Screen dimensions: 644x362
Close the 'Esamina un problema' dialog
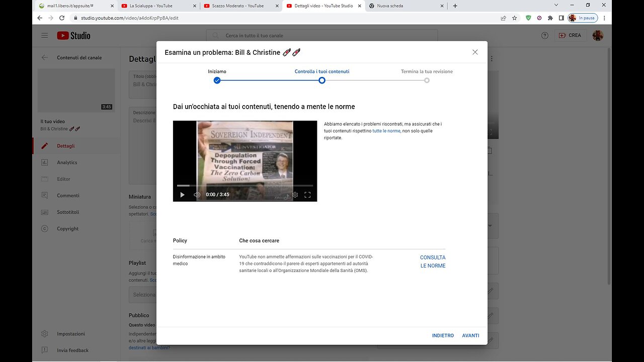[x=475, y=52]
